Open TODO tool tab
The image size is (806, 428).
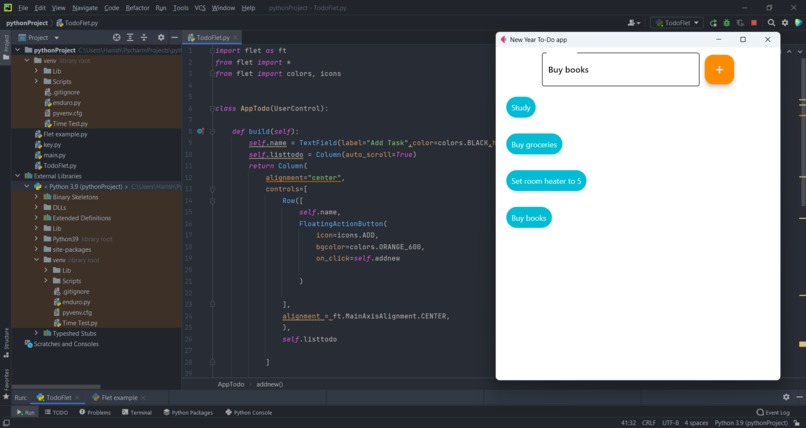[x=56, y=413]
